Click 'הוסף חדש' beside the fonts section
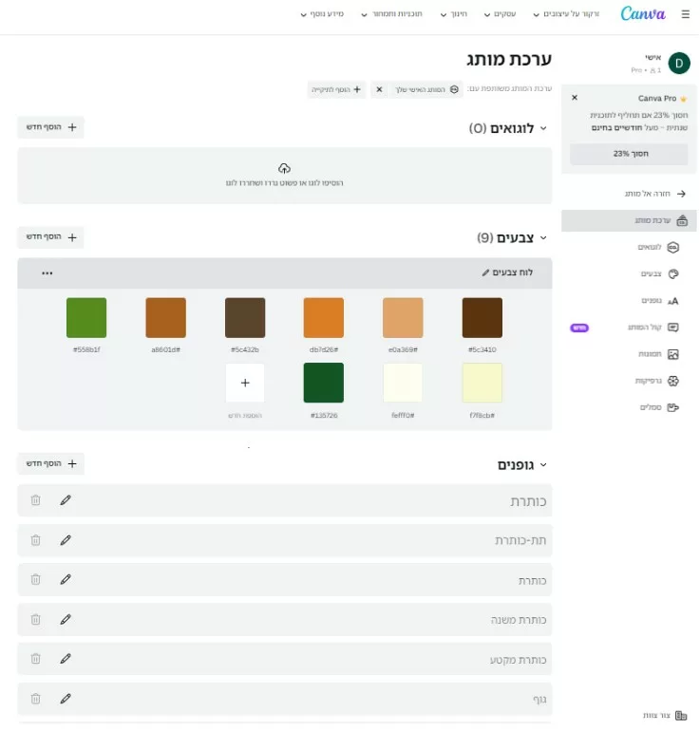 click(51, 463)
